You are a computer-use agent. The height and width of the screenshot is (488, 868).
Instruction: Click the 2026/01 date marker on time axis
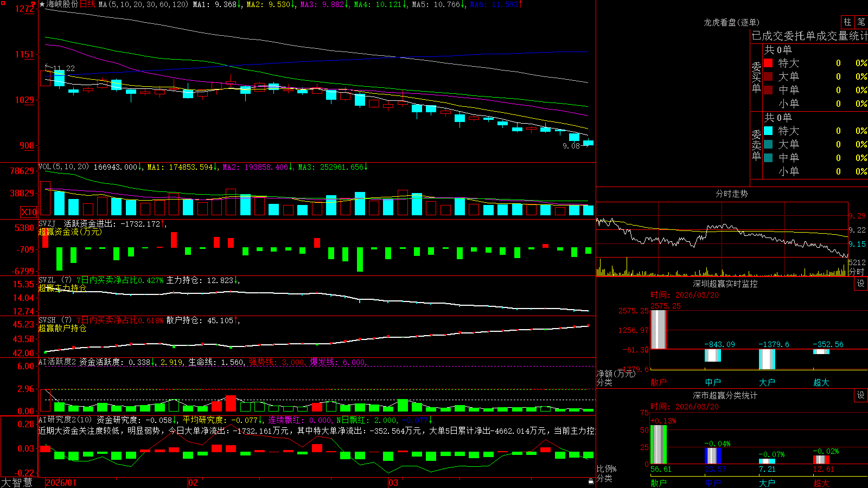pos(61,483)
